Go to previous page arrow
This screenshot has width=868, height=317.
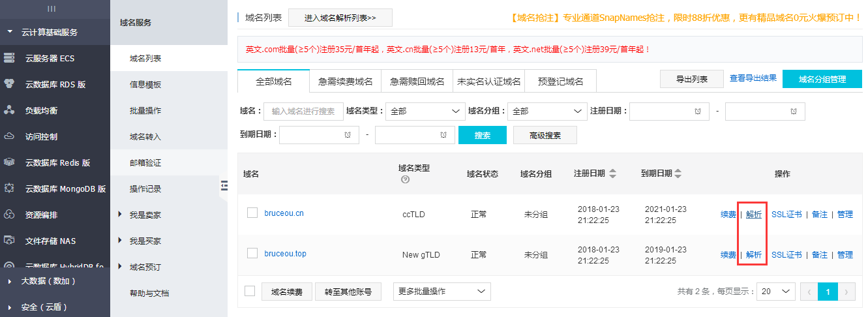809,292
